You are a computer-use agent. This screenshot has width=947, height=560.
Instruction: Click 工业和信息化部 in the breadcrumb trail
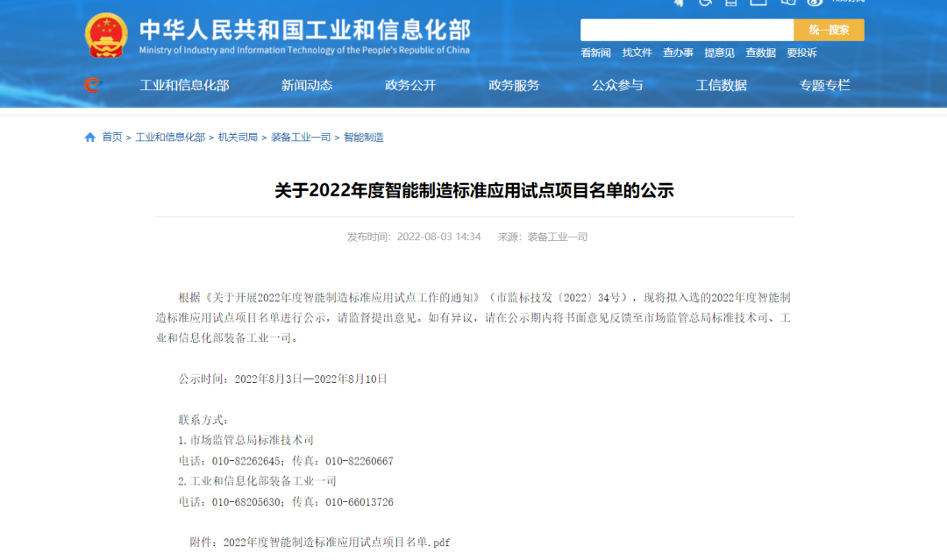170,138
